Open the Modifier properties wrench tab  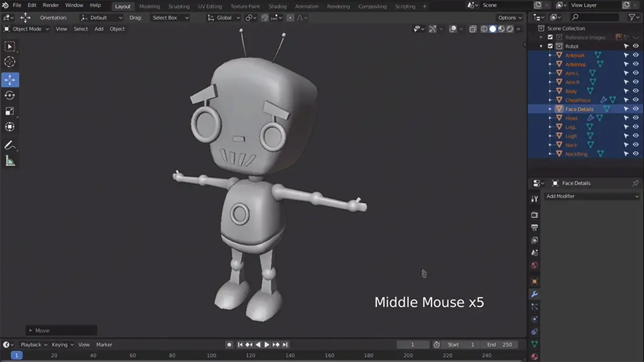pos(535,294)
